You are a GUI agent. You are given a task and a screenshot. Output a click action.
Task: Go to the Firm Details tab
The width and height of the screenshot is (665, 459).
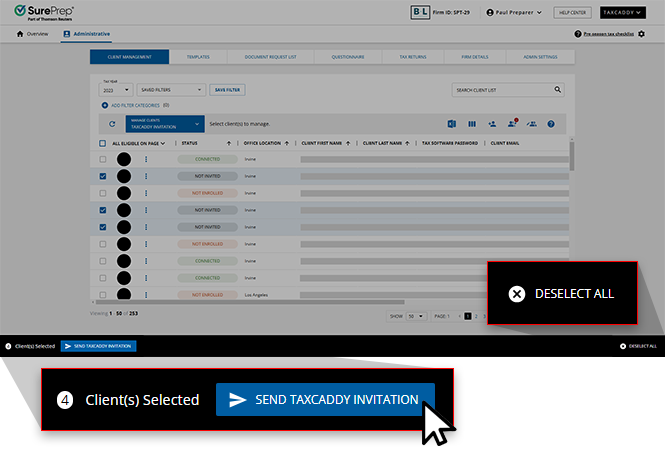pyautogui.click(x=475, y=57)
